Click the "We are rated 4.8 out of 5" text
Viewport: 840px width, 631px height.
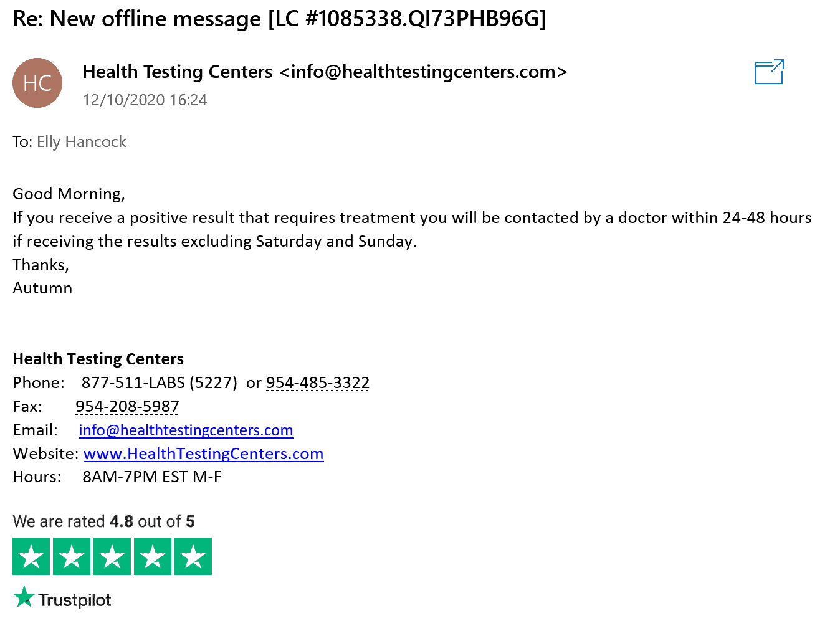103,521
